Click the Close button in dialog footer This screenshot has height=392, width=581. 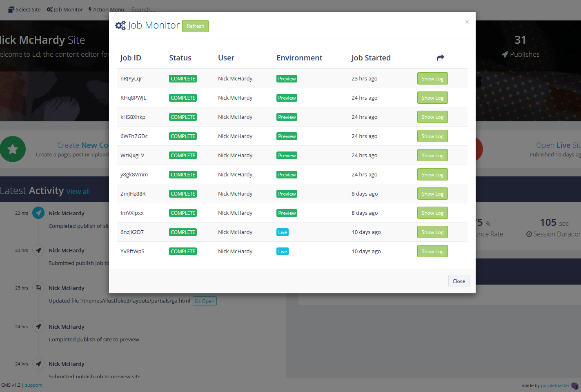459,281
